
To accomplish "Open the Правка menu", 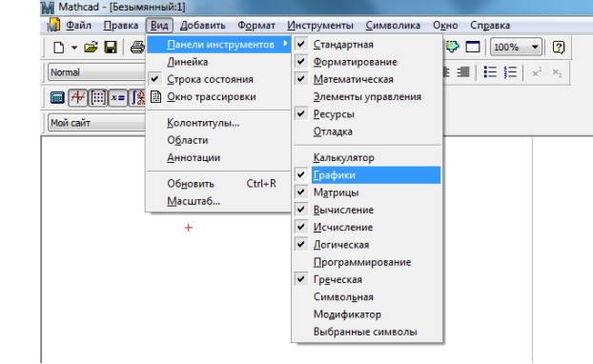I will (121, 26).
